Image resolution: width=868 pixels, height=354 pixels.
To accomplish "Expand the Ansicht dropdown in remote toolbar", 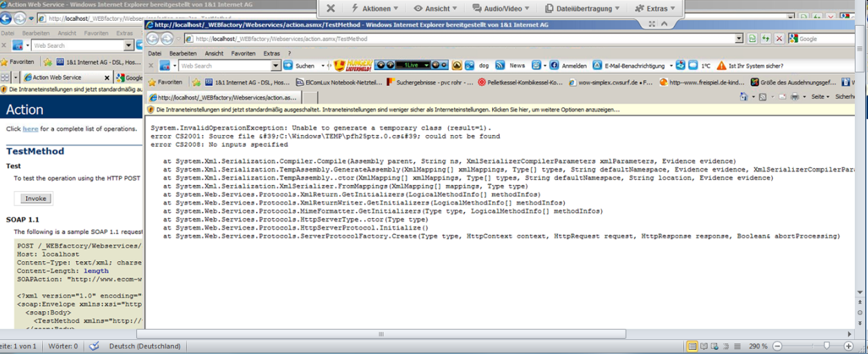I will (435, 8).
